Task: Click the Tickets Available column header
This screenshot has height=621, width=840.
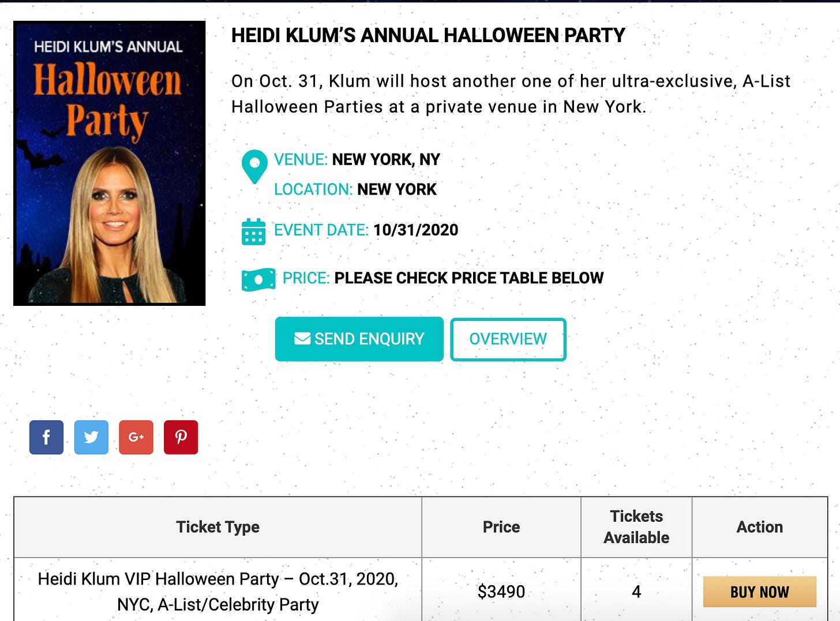Action: [636, 527]
